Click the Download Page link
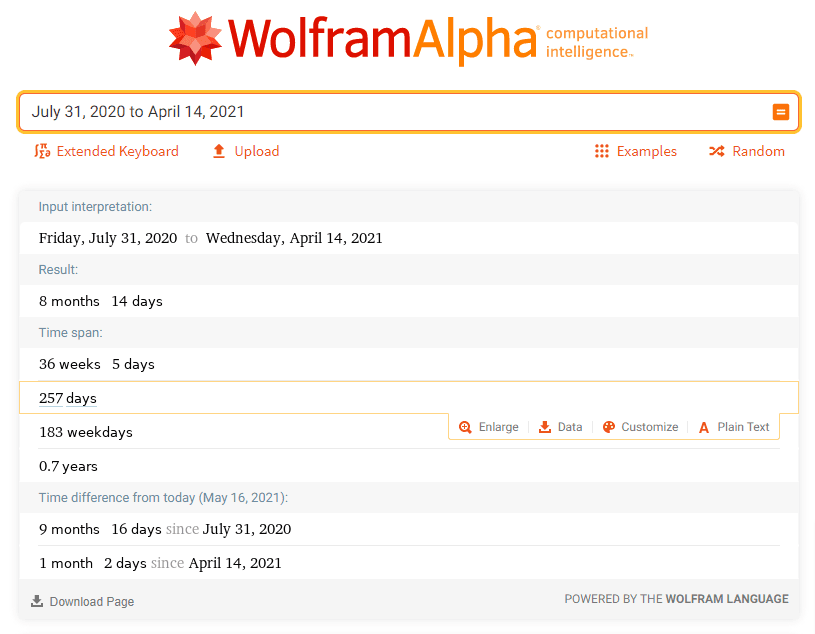The width and height of the screenshot is (815, 634). click(82, 601)
